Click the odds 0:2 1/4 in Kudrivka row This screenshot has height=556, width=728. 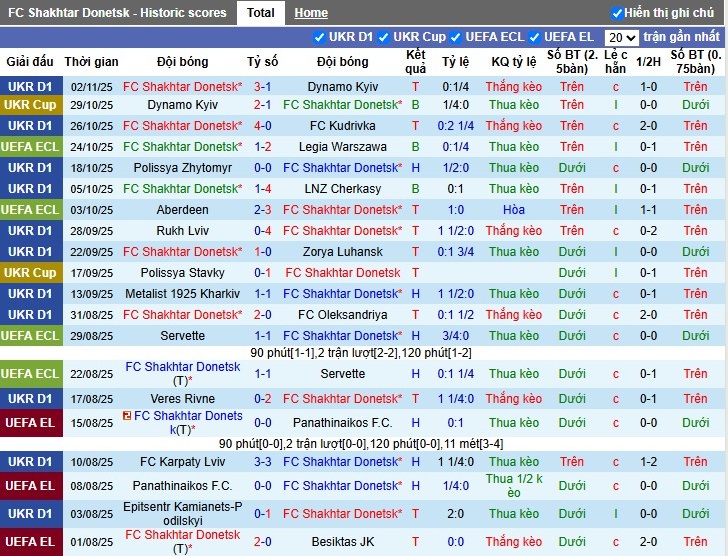click(x=455, y=126)
